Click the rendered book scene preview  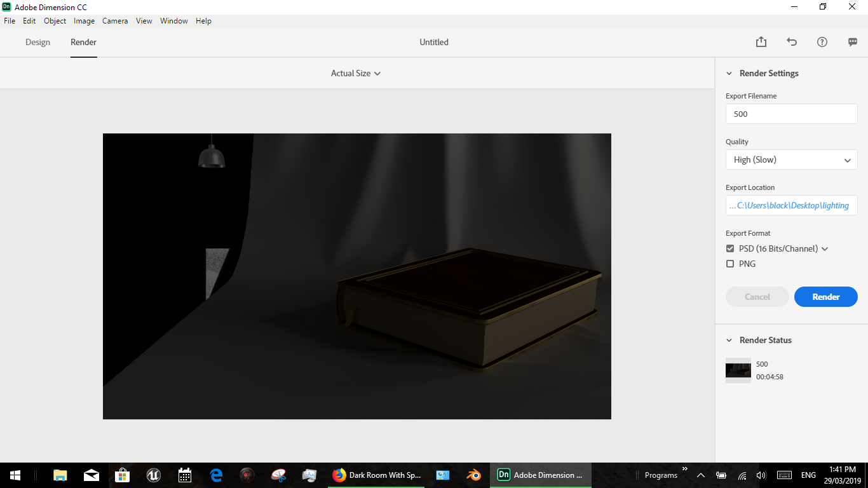357,276
